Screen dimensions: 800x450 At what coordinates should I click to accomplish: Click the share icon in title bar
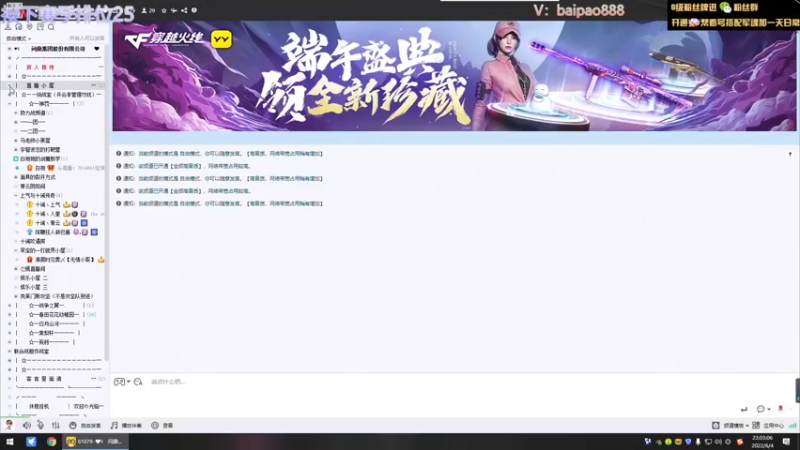point(184,10)
